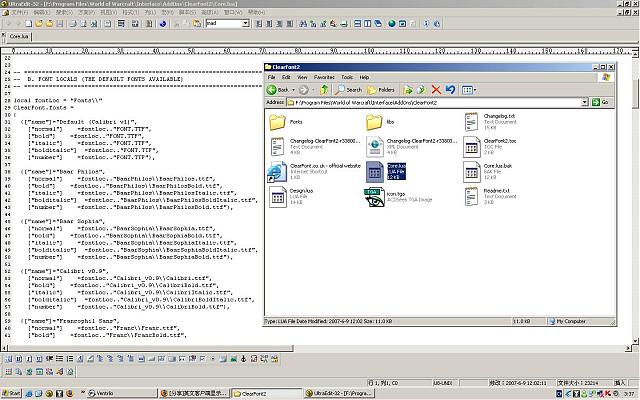640x400 pixels.
Task: Select the Fonts folder
Action: tap(286, 122)
